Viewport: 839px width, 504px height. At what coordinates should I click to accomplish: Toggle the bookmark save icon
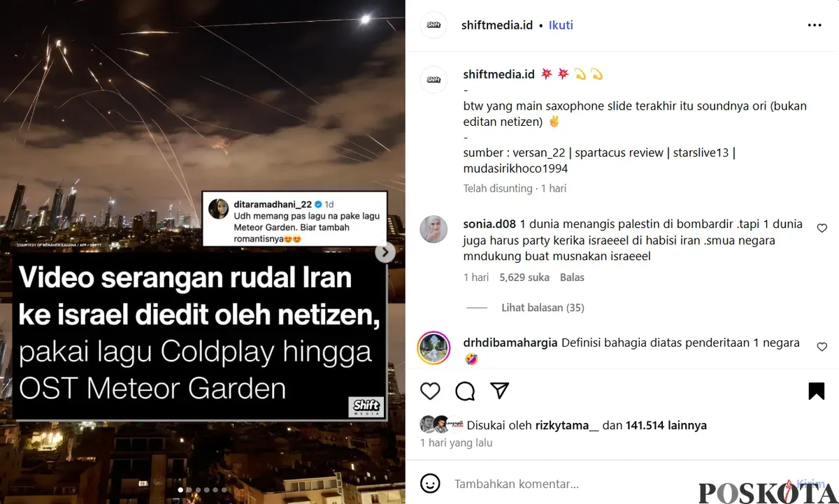[x=816, y=391]
